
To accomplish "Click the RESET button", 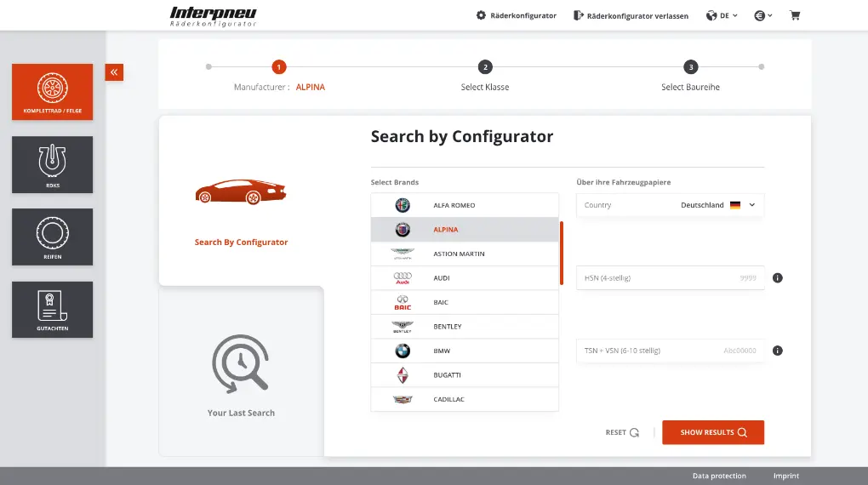I will (622, 432).
